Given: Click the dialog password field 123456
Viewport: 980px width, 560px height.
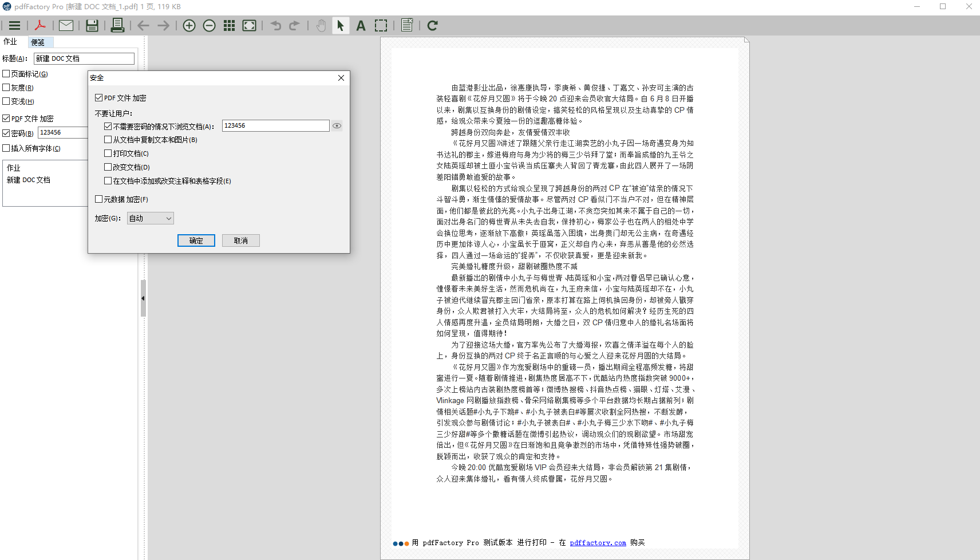Looking at the screenshot, I should (x=276, y=125).
